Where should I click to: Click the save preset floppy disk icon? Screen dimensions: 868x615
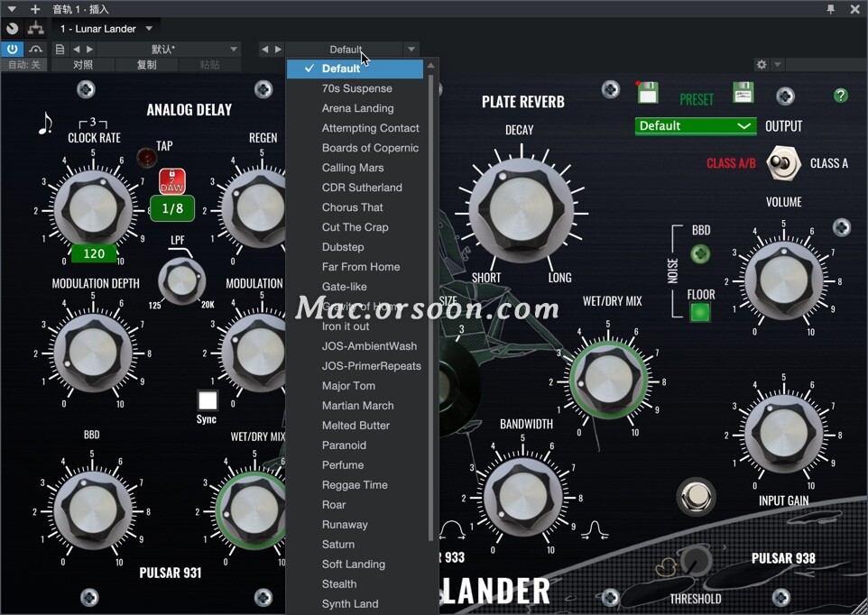pos(648,93)
